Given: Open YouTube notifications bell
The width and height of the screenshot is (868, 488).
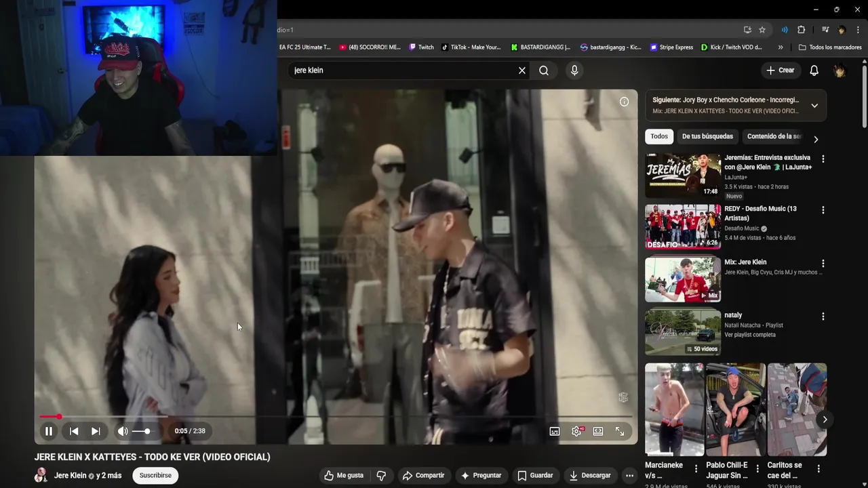Looking at the screenshot, I should point(814,70).
